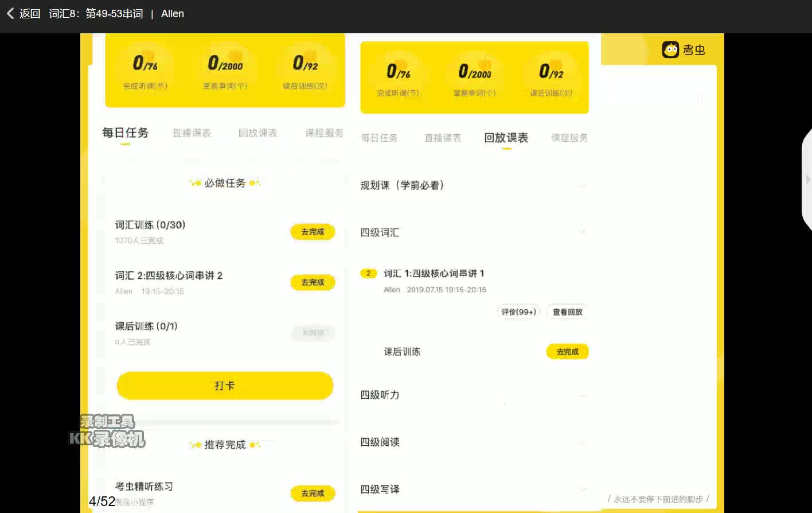Click greyed button beside 课后训练 (0/1)
The height and width of the screenshot is (513, 812).
pos(313,333)
